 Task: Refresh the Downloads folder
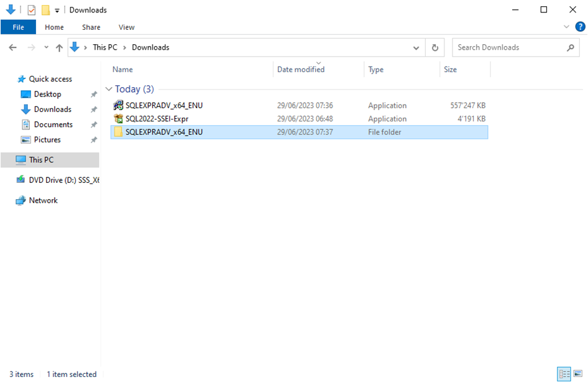435,48
